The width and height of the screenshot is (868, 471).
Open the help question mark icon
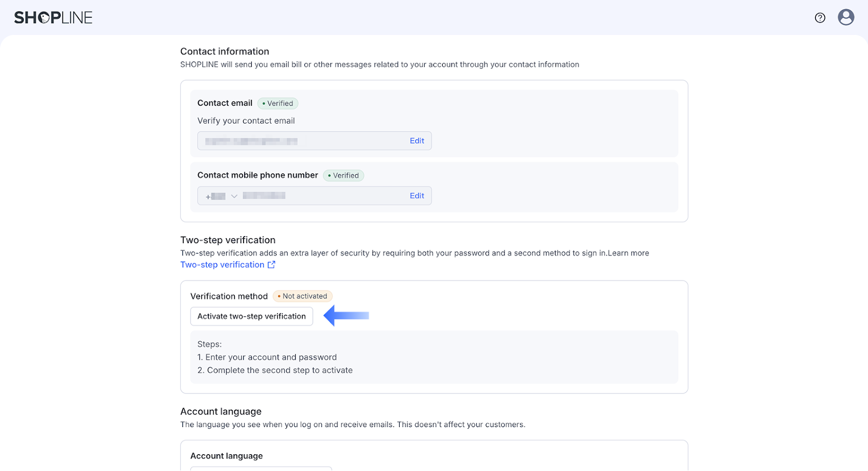(x=820, y=18)
